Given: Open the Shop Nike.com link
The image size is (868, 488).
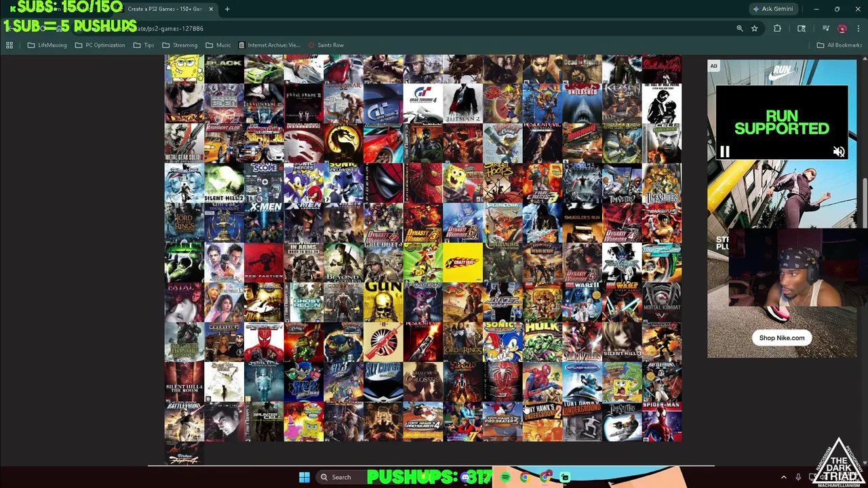Looking at the screenshot, I should 782,338.
